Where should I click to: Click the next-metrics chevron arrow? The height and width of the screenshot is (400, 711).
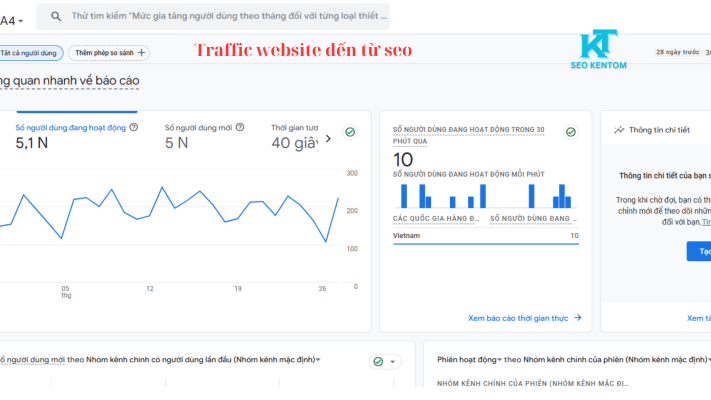328,139
